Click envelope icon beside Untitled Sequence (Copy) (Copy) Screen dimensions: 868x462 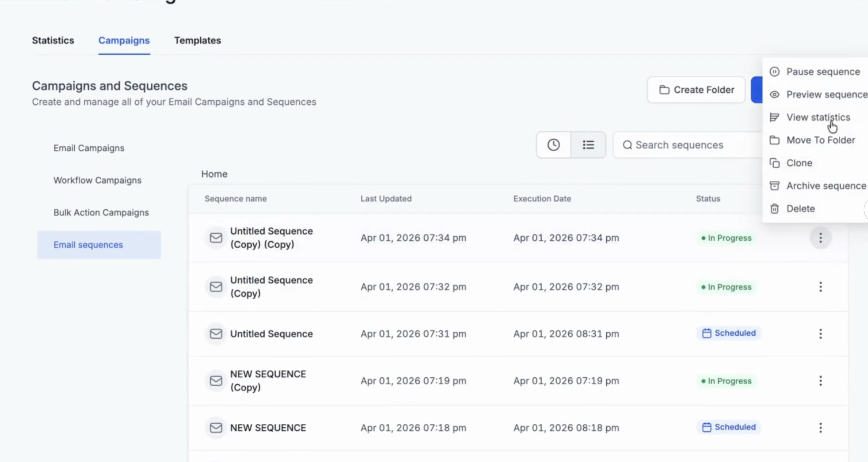pos(216,238)
